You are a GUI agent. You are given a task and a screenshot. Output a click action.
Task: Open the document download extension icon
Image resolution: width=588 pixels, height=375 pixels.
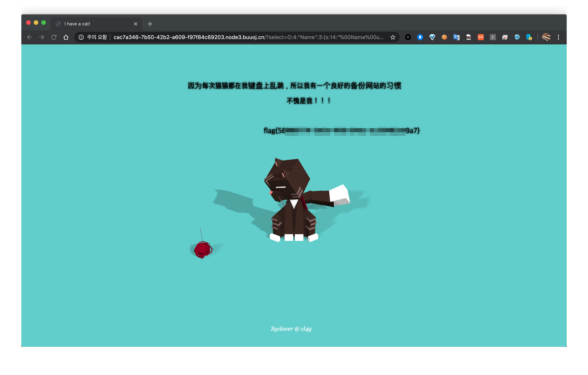[x=529, y=37]
